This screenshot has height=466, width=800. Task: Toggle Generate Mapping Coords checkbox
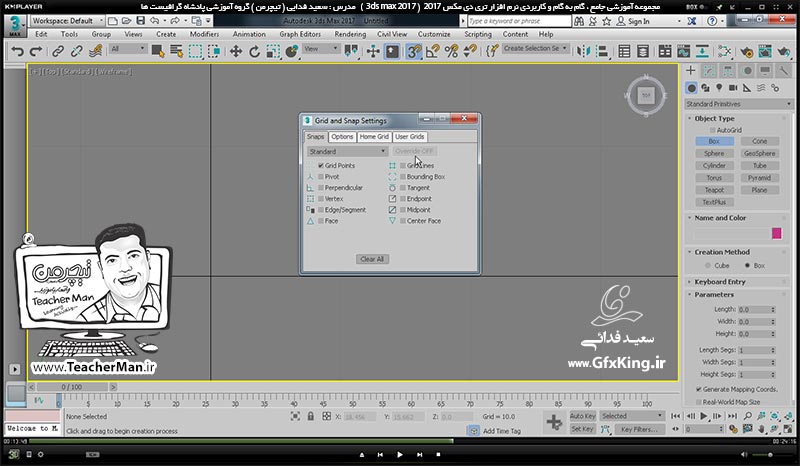(699, 389)
